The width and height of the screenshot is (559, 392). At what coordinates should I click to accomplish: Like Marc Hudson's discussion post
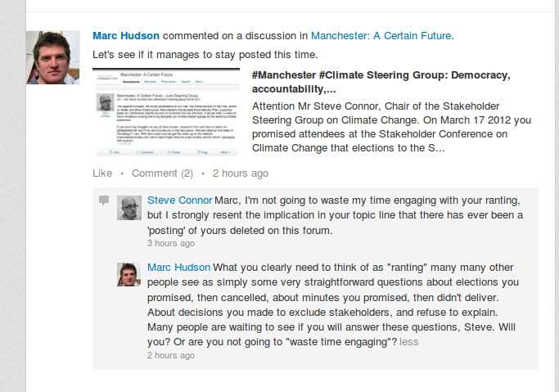101,173
